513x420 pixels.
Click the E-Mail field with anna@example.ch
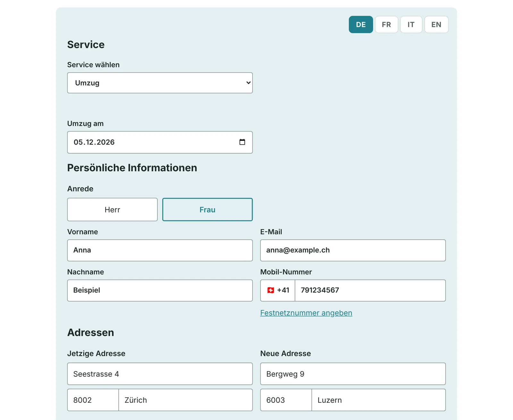[x=353, y=250]
